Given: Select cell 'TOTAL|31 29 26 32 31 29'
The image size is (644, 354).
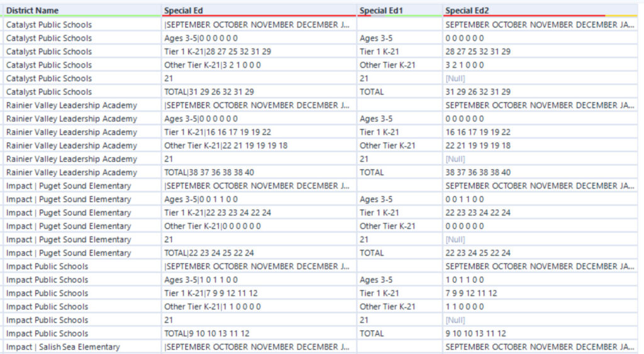Looking at the screenshot, I should point(258,92).
